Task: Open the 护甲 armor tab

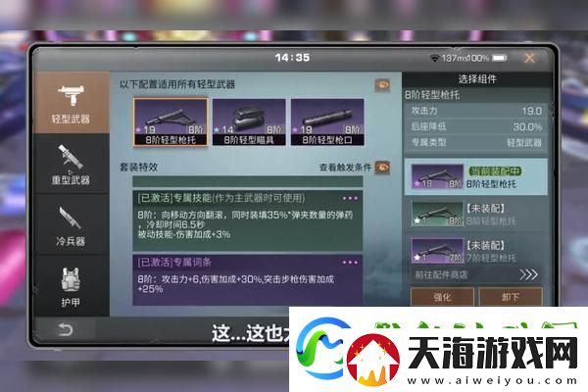Action: (x=71, y=286)
